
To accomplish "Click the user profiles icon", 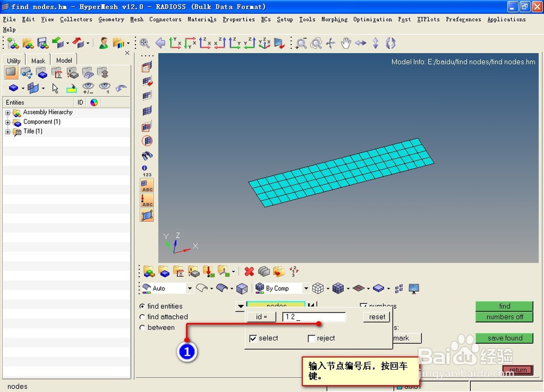I will pos(103,43).
